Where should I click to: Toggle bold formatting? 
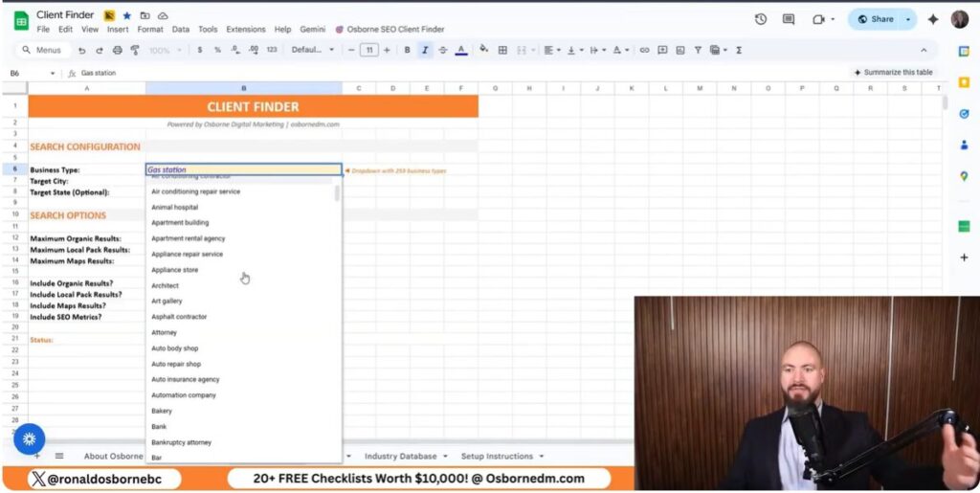click(x=407, y=50)
